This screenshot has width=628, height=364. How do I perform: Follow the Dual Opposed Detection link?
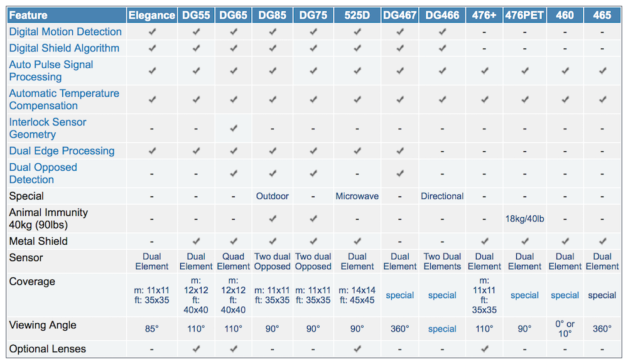(x=43, y=173)
